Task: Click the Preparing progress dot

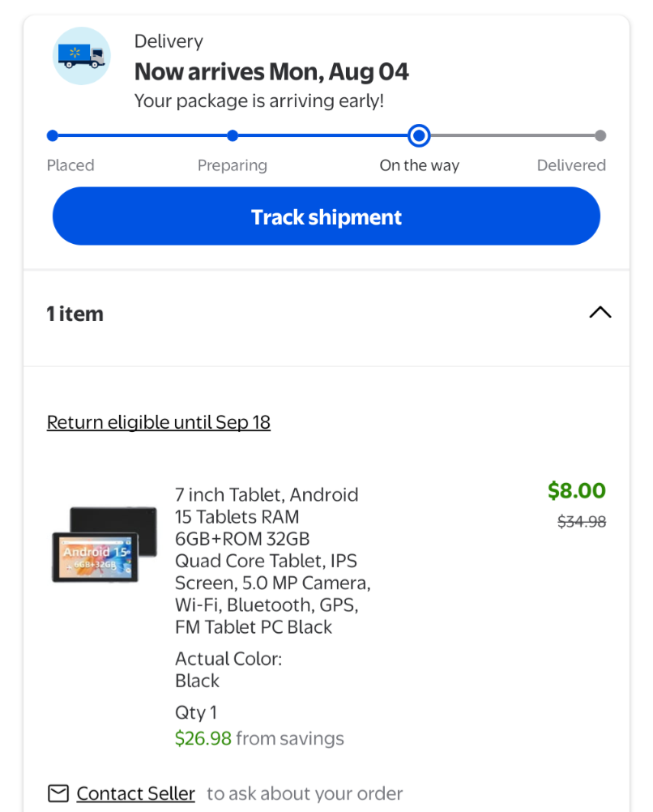Action: (x=233, y=136)
